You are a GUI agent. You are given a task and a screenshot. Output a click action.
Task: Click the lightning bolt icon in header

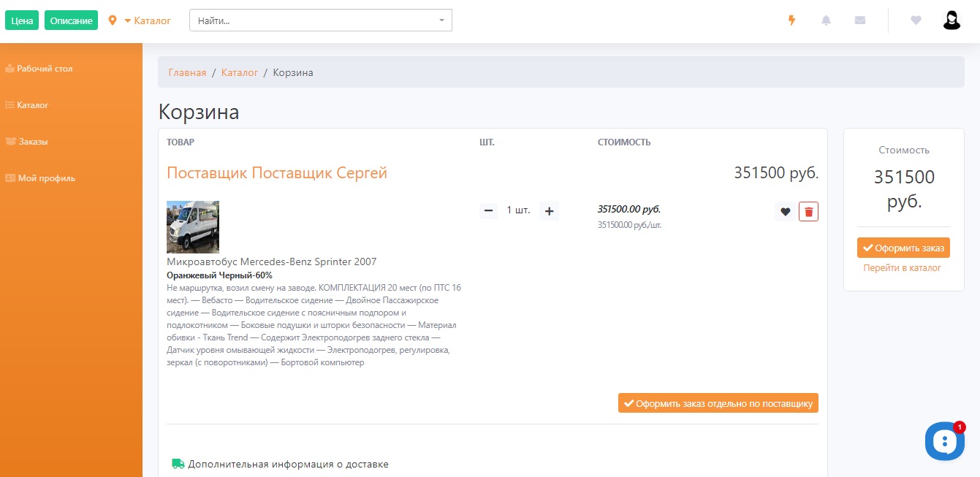791,20
